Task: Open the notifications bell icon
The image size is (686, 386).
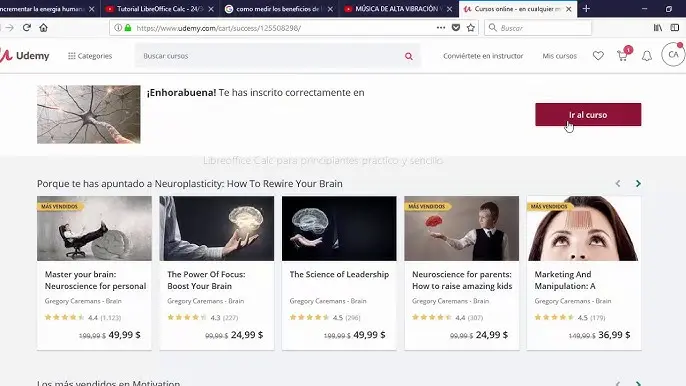Action: [647, 56]
